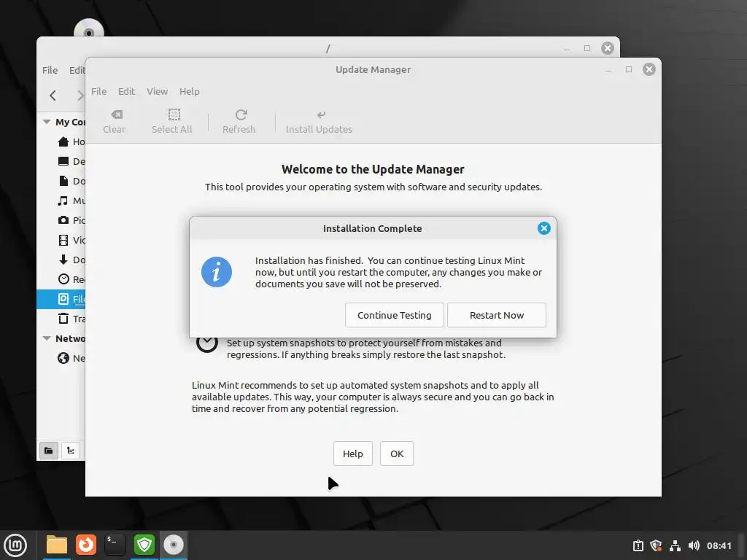
Task: Open the Update Manager View menu
Action: pos(158,91)
